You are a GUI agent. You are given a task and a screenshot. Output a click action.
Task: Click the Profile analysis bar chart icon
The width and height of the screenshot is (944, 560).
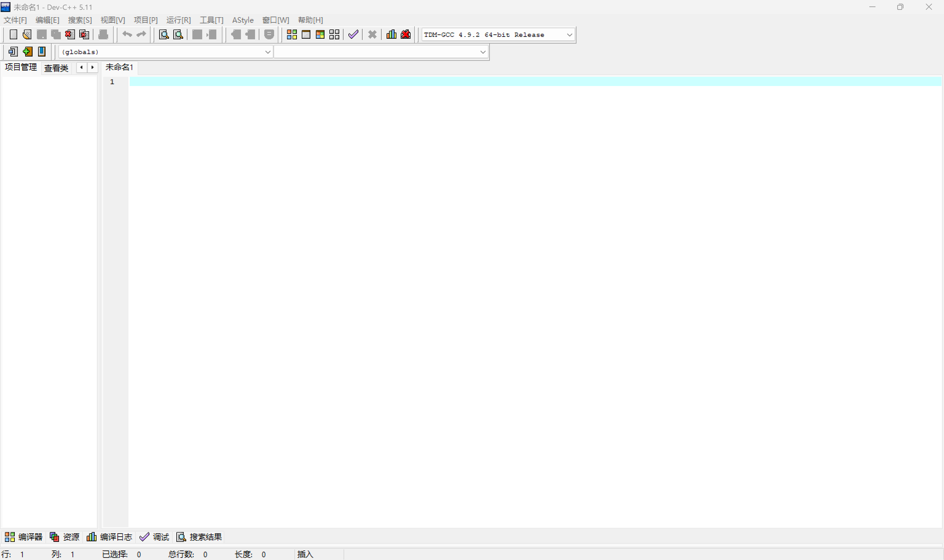(391, 35)
